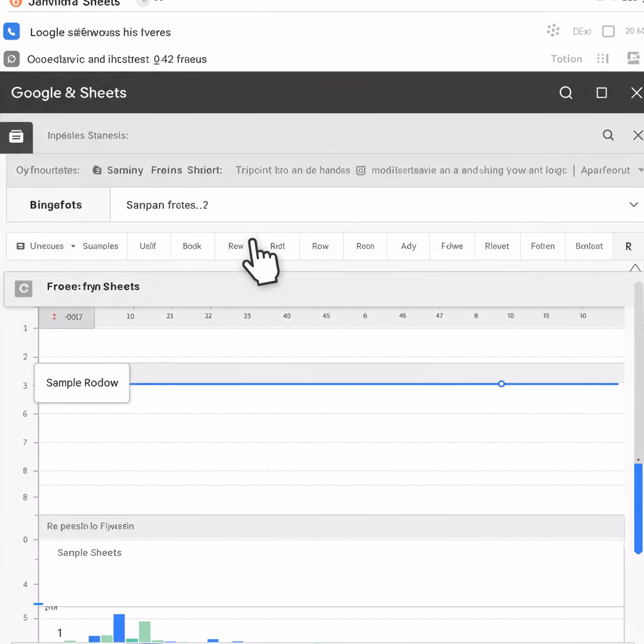Click the blue line's circular handle
Image resolution: width=644 pixels, height=644 pixels.
[501, 384]
